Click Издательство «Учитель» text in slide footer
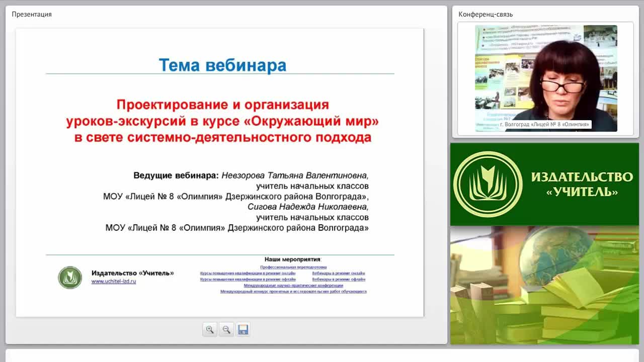This screenshot has width=644, height=362. point(132,273)
